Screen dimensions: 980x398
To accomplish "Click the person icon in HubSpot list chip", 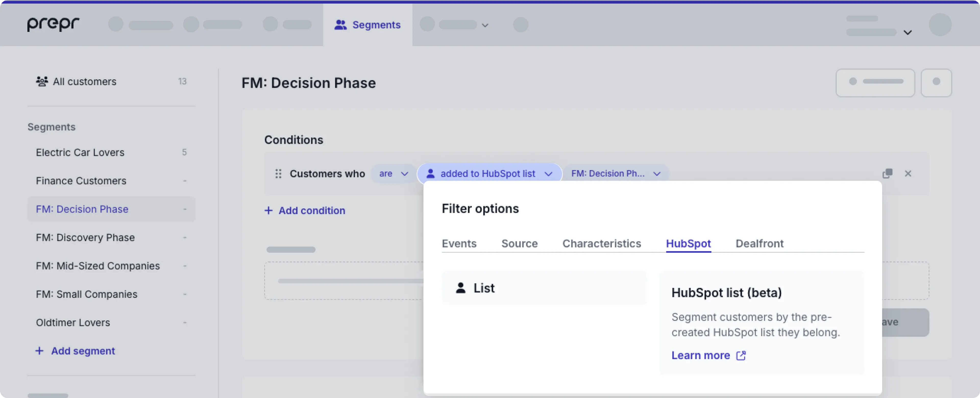I will [x=430, y=173].
